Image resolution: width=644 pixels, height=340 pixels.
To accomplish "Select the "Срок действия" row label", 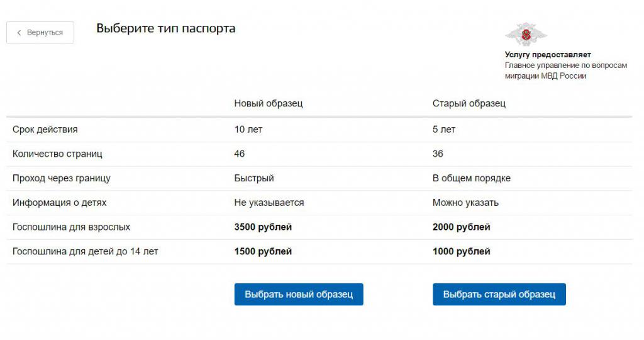I will (45, 130).
